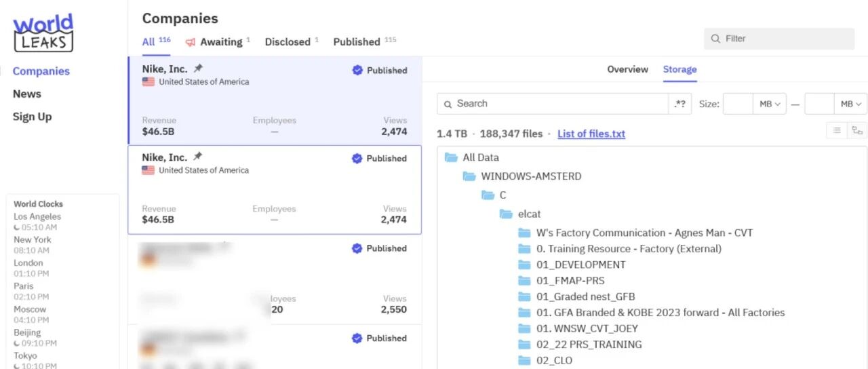Select the '01_DEVELOPMENT' folder name
Screen dimensions: 868x369
[x=580, y=265]
